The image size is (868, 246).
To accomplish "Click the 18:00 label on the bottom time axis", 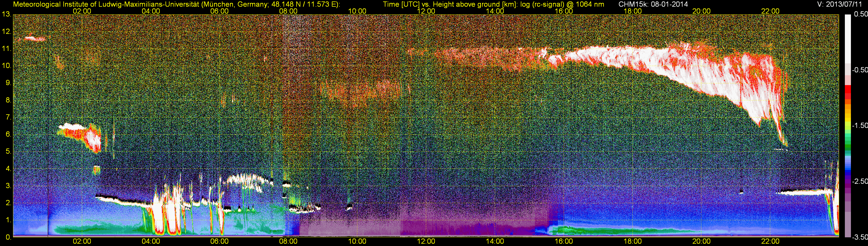I will [x=632, y=241].
